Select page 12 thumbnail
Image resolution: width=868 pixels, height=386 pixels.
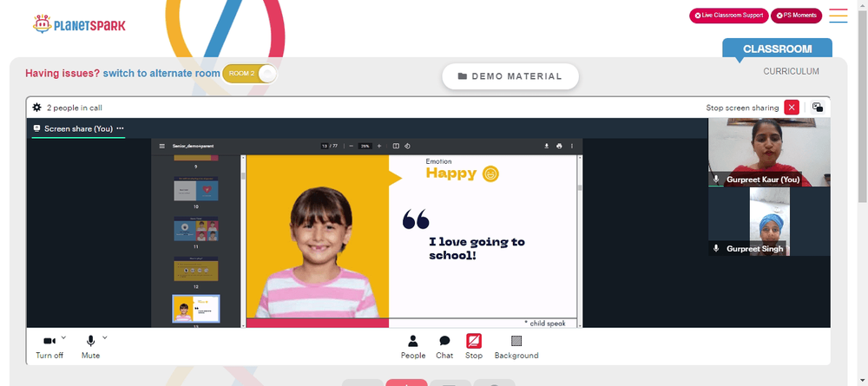tap(196, 268)
